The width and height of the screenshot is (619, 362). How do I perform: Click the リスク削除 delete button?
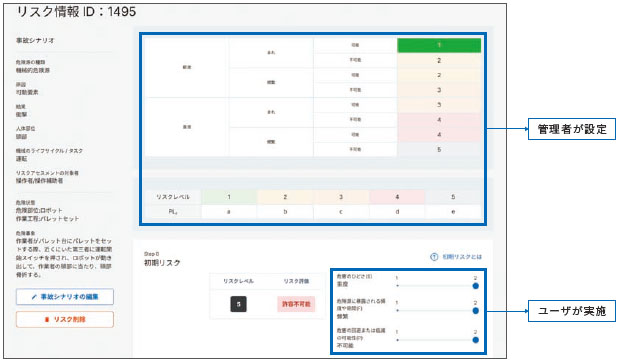click(65, 319)
